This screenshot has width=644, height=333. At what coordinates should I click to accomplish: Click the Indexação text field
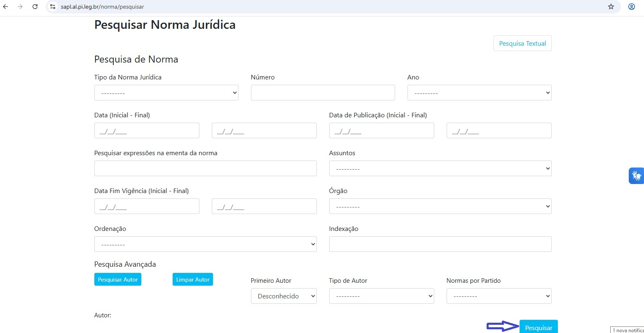tap(440, 244)
